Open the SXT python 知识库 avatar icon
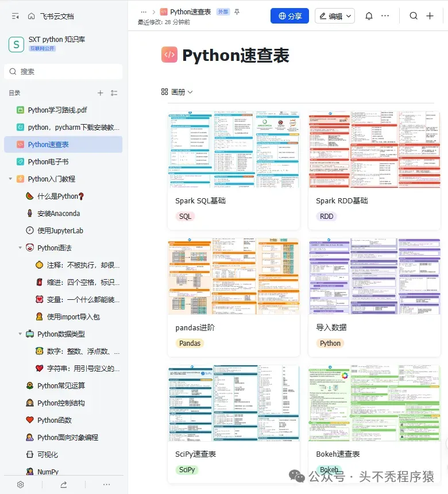 tap(17, 44)
